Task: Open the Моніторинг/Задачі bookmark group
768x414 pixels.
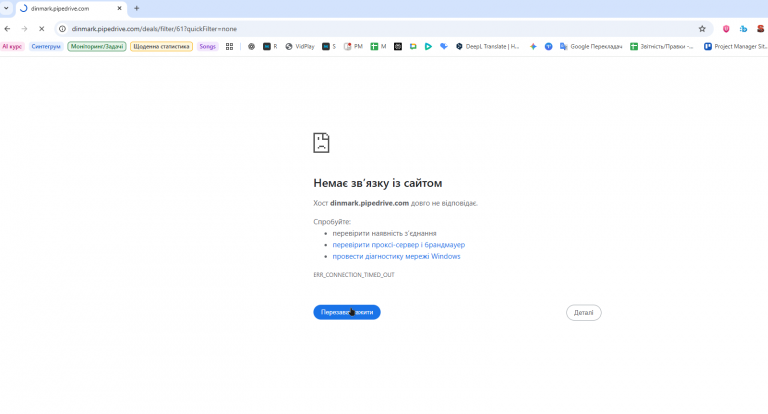Action: coord(97,47)
